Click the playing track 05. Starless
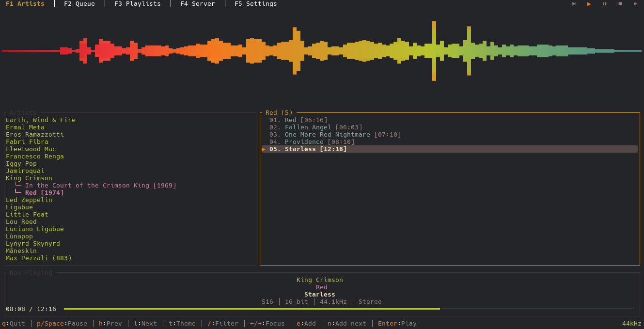Image resolution: width=644 pixels, height=329 pixels. point(450,149)
